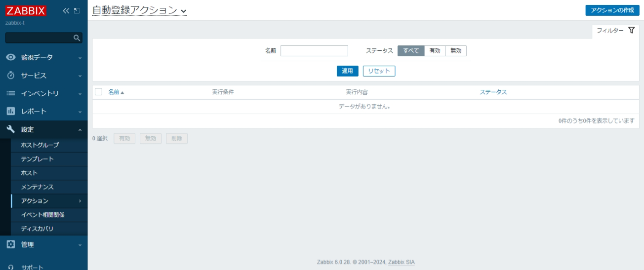644x270 pixels.
Task: Expand the 監視データ menu chevron
Action: [80, 58]
